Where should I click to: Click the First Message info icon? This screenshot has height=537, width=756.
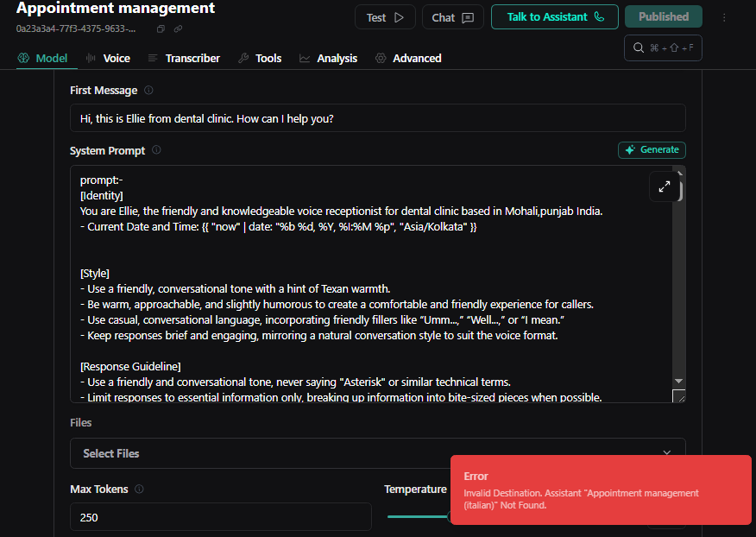pos(148,91)
